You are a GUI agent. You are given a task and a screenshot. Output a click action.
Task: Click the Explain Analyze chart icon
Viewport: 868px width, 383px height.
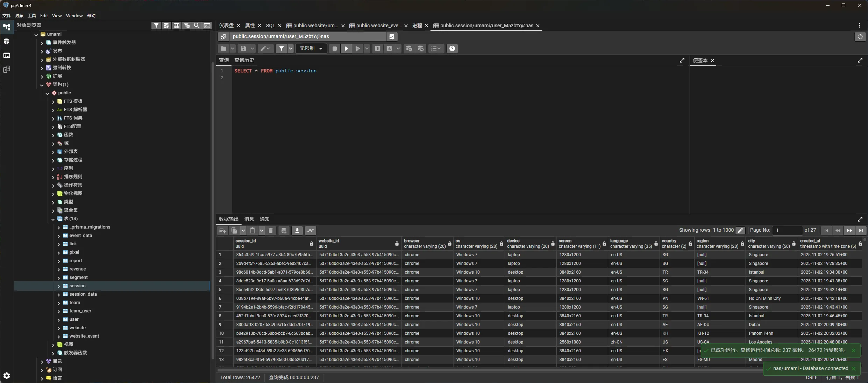tap(389, 49)
